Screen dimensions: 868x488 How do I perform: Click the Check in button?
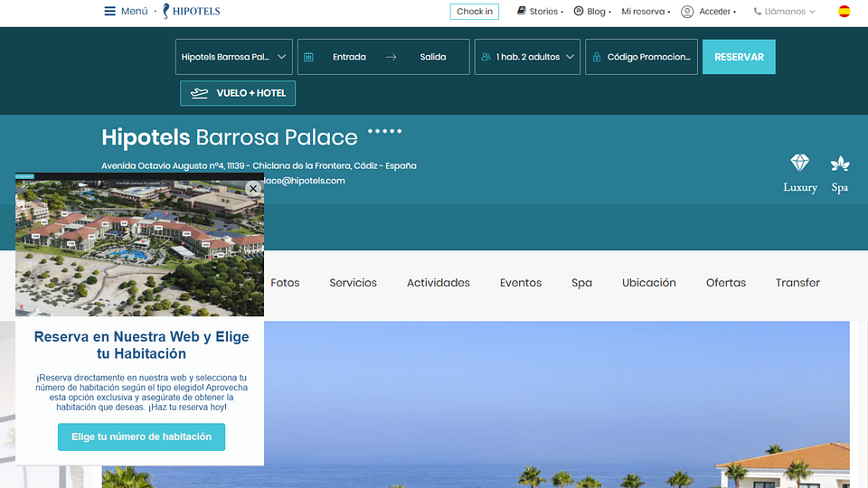coord(475,12)
